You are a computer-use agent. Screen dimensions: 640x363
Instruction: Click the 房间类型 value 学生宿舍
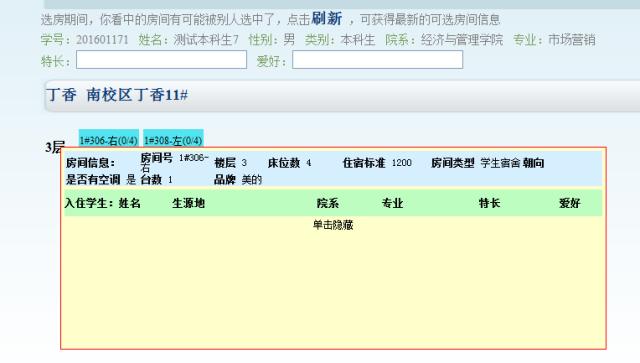tap(500, 163)
